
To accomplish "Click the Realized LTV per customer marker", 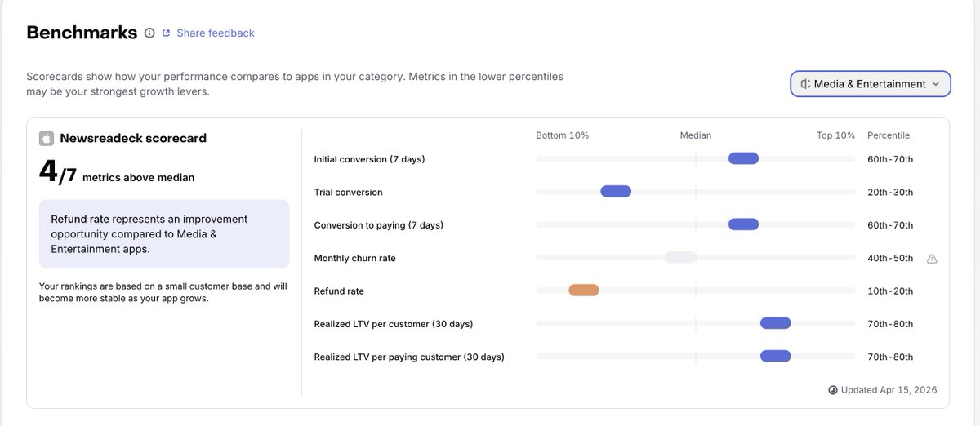I will tap(776, 323).
